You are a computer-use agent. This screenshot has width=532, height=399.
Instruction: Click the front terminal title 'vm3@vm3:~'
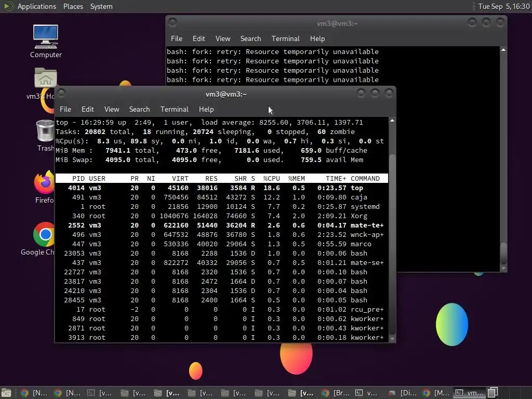coord(226,95)
